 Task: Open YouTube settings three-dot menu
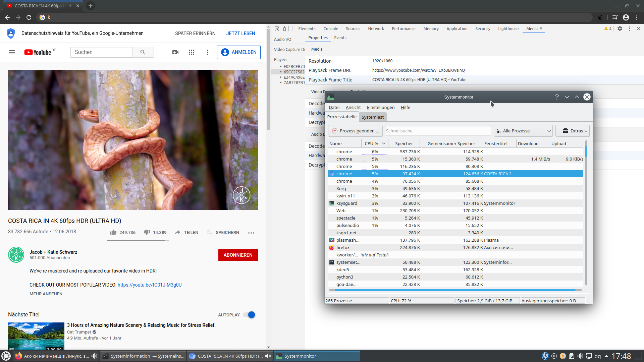click(208, 52)
